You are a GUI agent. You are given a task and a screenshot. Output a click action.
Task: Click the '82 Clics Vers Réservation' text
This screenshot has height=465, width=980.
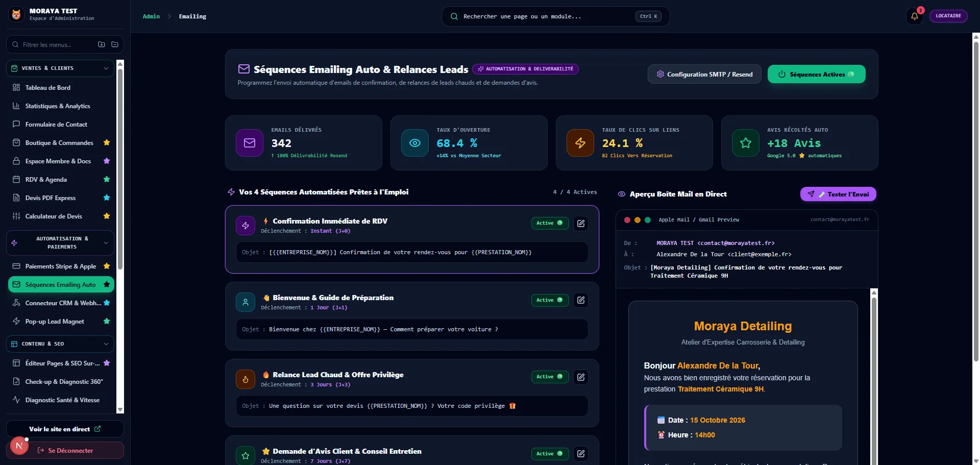pos(637,156)
